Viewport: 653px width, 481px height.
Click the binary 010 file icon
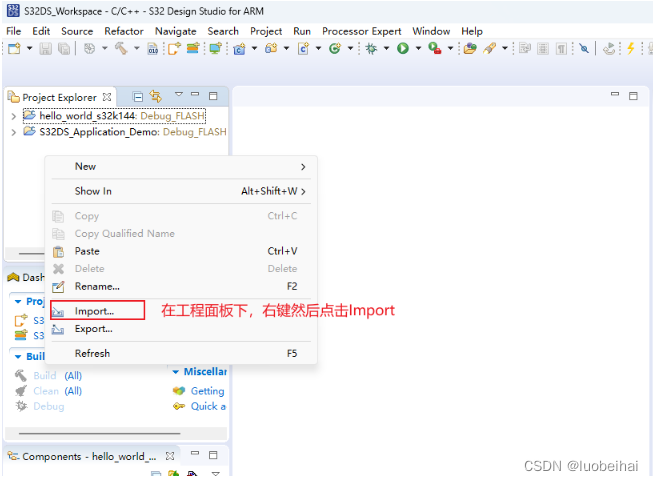[153, 48]
